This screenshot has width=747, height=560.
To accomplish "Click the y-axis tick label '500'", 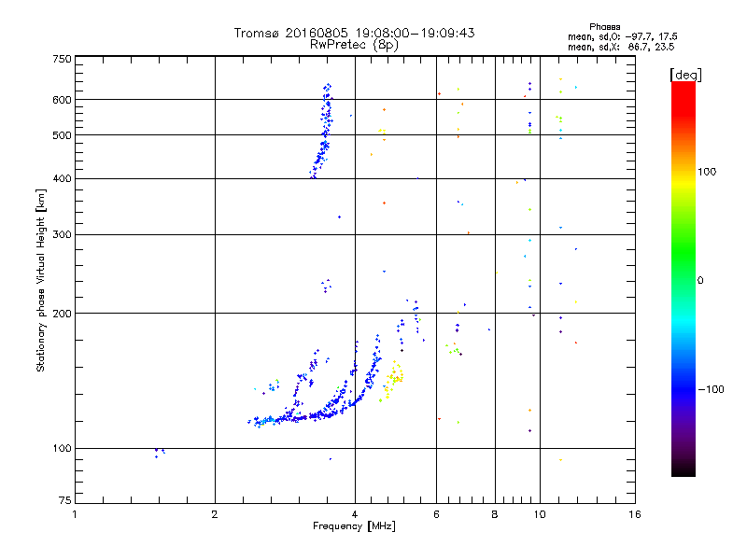I will point(62,135).
